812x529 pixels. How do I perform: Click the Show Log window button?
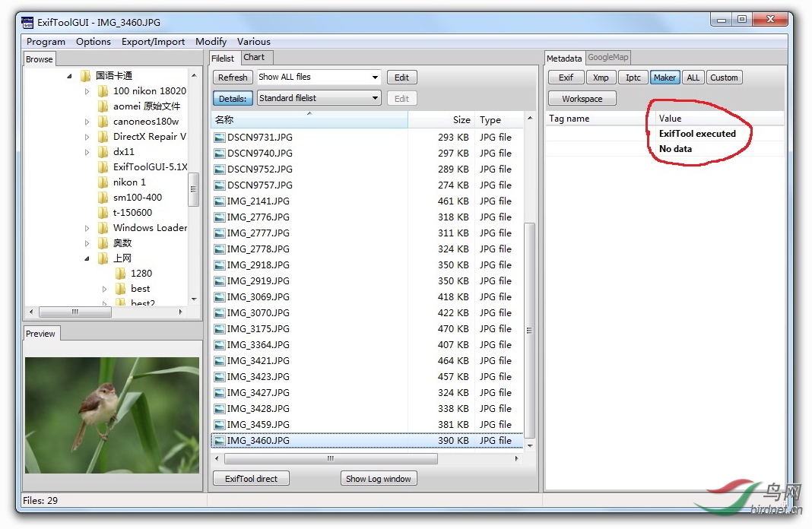coord(379,479)
